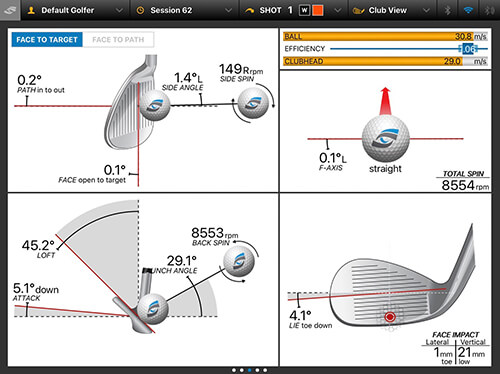This screenshot has width=500, height=374.
Task: Click the W club badge icon
Action: click(304, 10)
